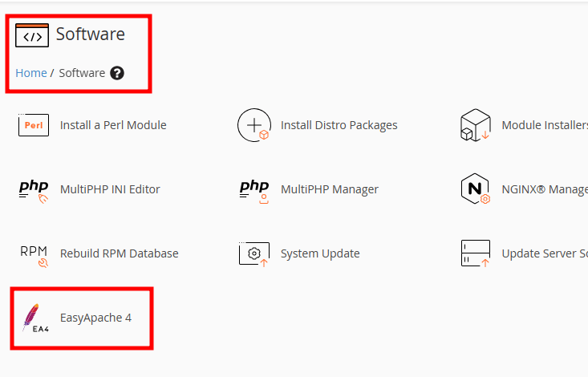Open Module Installers link

point(545,125)
